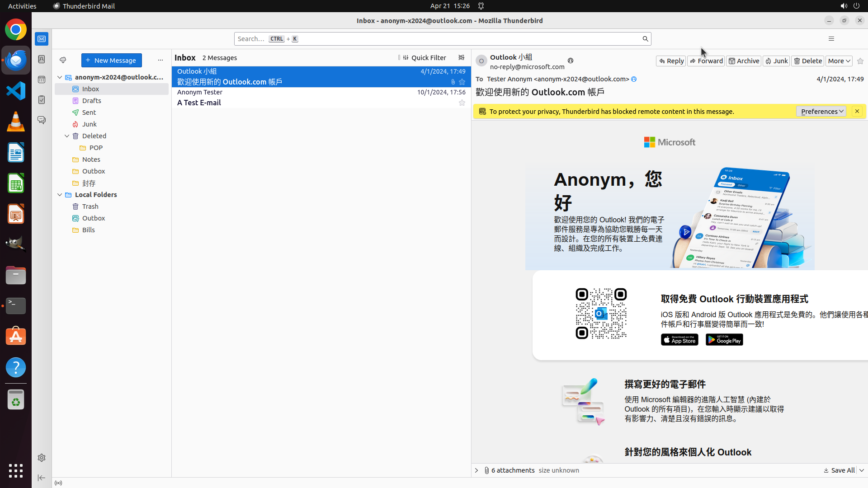868x488 pixels.
Task: Open the Thunderbird app menu
Action: pos(831,39)
